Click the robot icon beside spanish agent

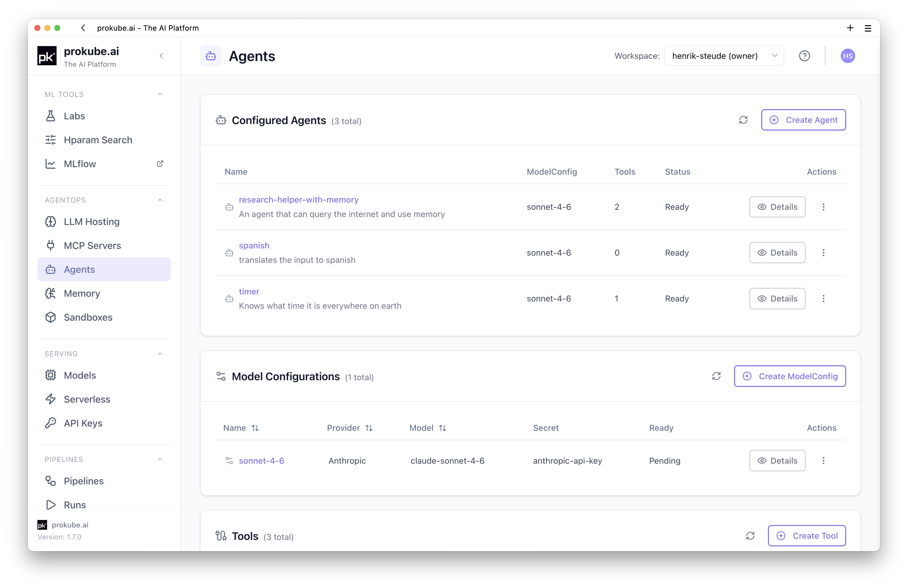tap(229, 253)
